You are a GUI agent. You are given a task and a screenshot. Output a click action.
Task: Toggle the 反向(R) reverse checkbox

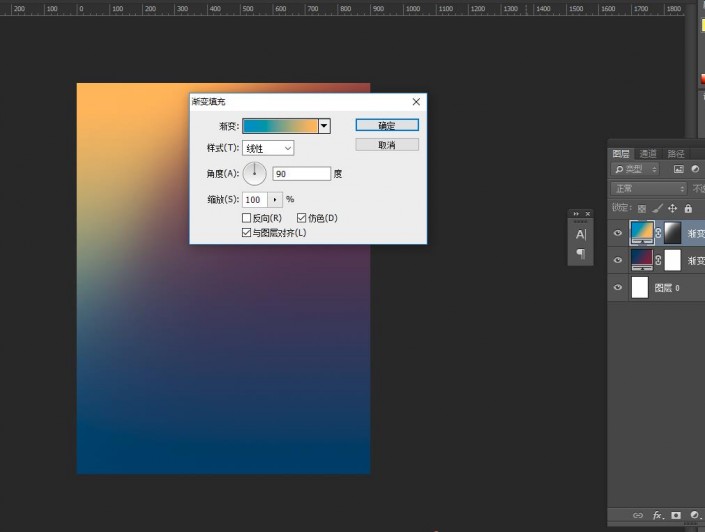pos(246,218)
